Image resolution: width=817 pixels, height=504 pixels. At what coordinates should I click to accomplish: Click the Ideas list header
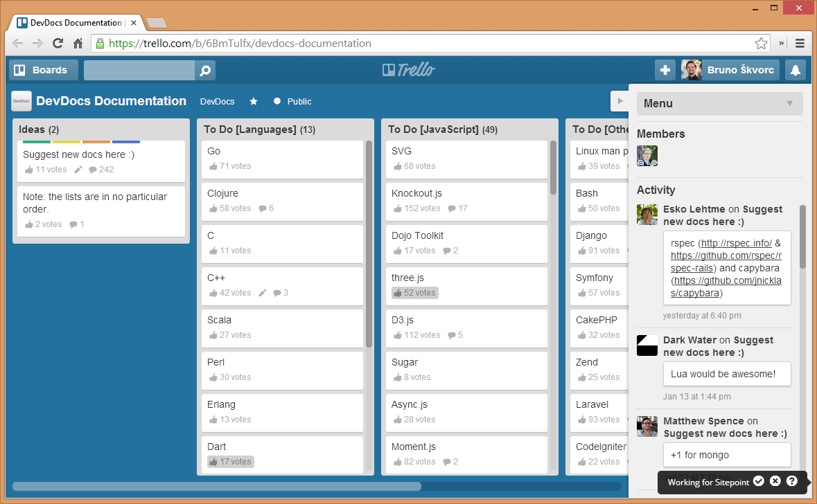pyautogui.click(x=32, y=129)
